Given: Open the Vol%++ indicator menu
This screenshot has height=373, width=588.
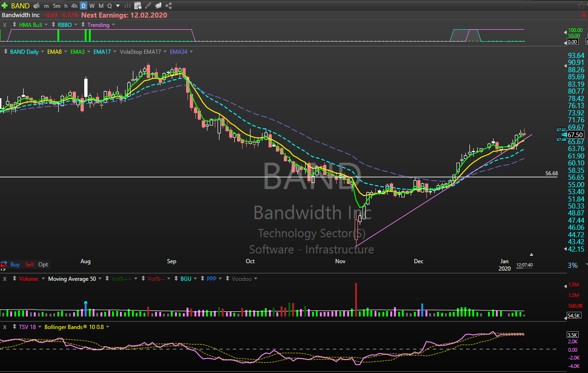Looking at the screenshot, I should tap(137, 279).
